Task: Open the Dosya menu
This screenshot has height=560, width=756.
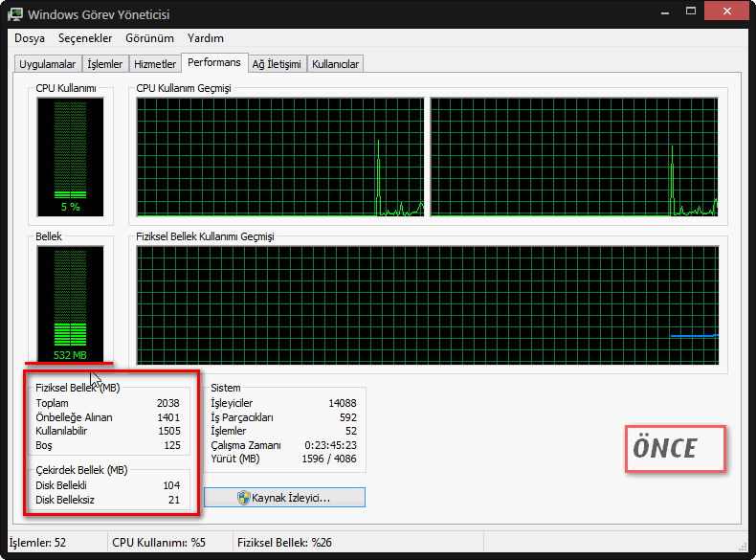Action: pyautogui.click(x=30, y=38)
